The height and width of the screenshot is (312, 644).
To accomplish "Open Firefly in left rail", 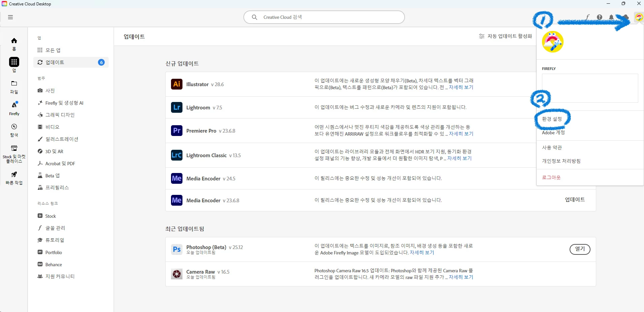I will [x=14, y=108].
